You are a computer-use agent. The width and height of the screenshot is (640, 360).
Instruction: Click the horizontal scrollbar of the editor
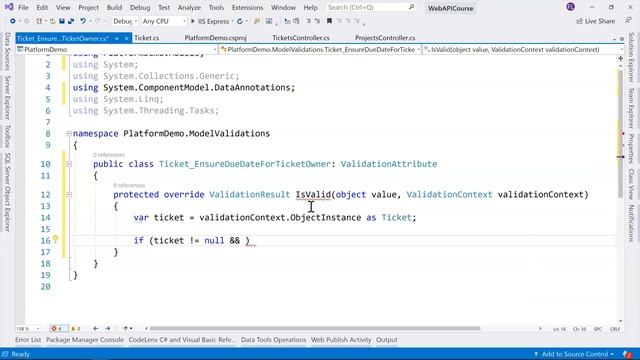(x=315, y=328)
